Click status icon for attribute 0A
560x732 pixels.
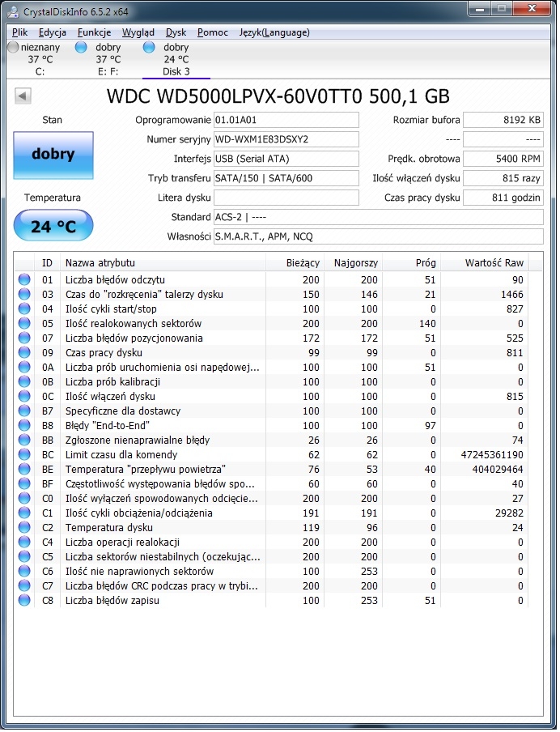[23, 367]
